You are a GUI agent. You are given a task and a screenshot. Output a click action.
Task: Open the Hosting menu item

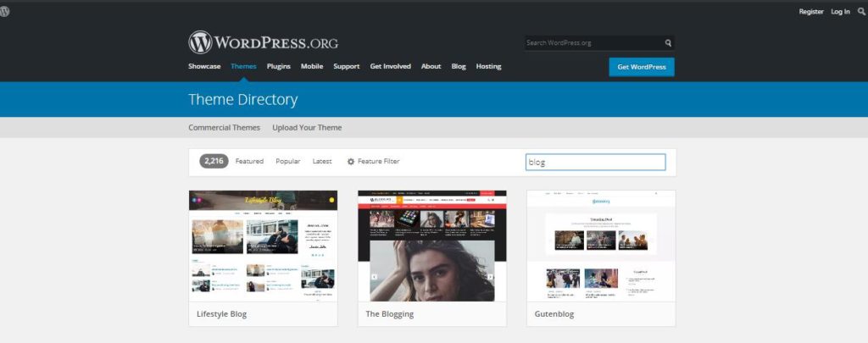(488, 66)
